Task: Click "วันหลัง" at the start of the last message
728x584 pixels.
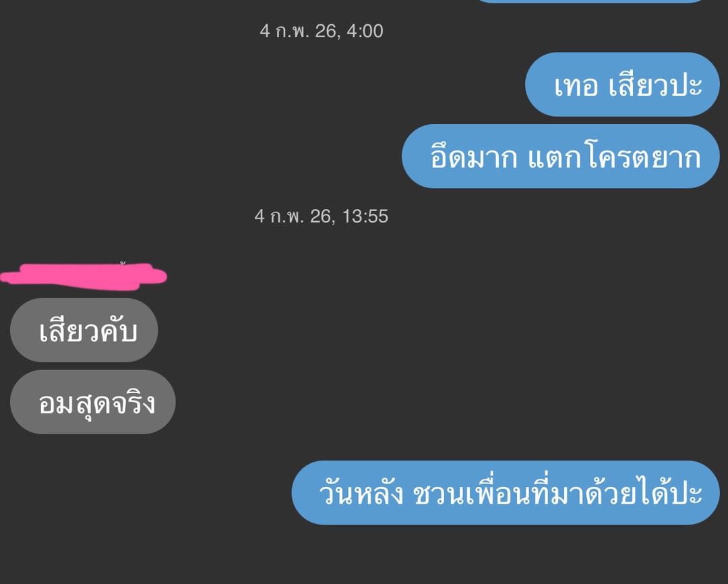Action: [361, 494]
